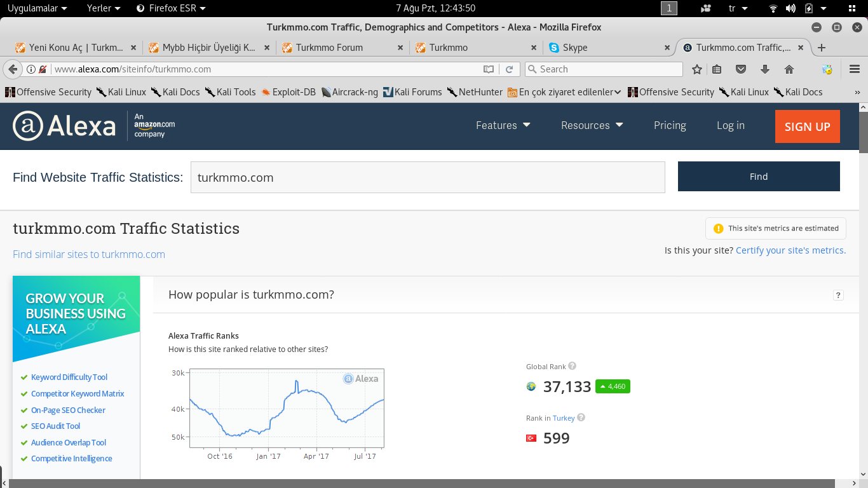The height and width of the screenshot is (488, 868).
Task: Click the website search field with turkmmo.com
Action: (428, 177)
